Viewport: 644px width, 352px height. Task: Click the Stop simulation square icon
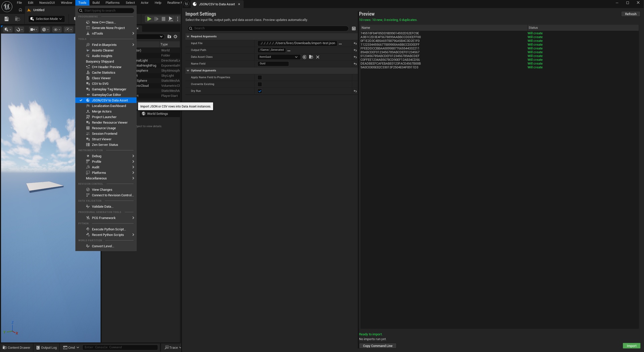164,19
